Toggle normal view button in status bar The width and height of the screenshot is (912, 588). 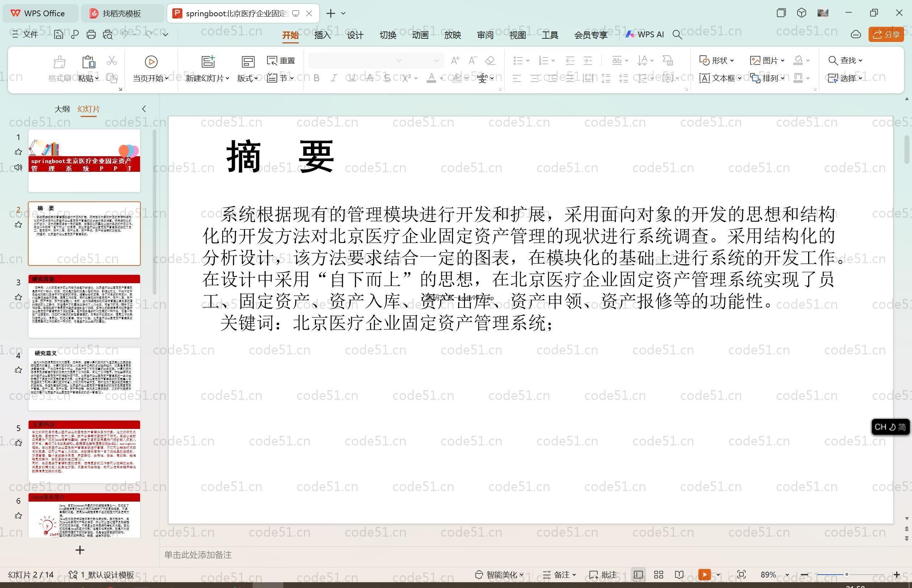(x=638, y=575)
